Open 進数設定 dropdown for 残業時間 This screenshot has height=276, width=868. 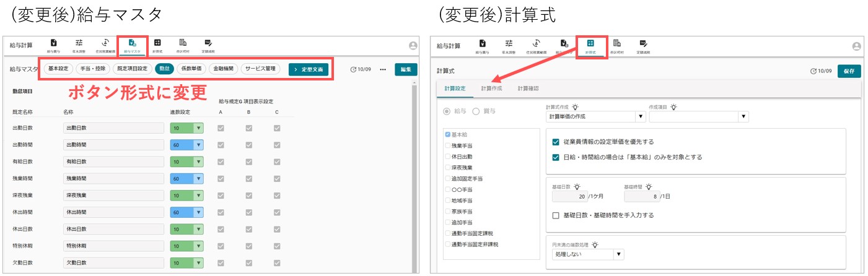click(x=186, y=178)
